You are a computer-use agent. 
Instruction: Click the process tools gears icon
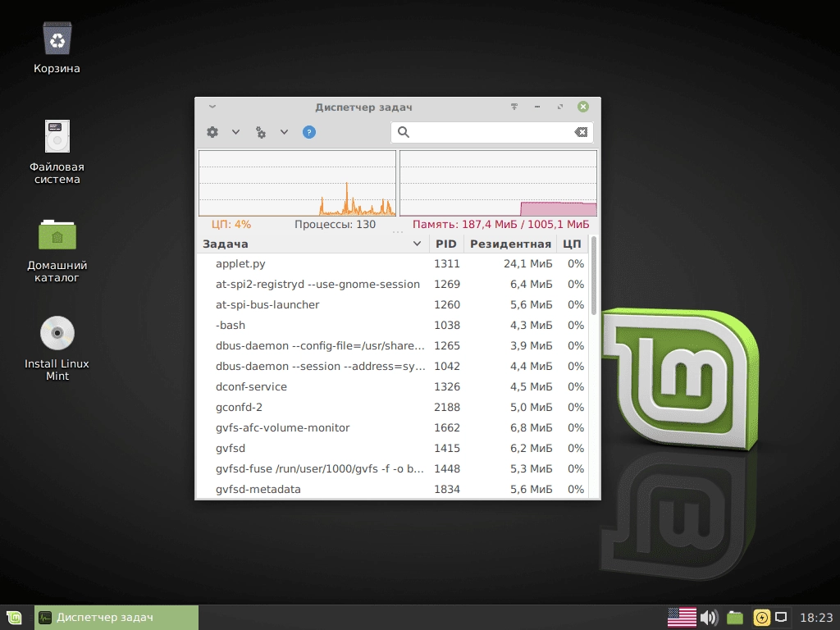pyautogui.click(x=261, y=132)
